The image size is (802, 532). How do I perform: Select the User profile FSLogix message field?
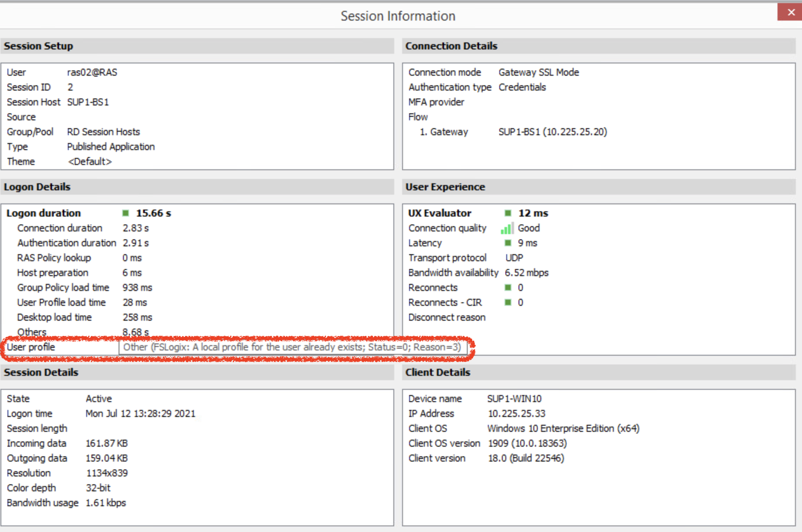pyautogui.click(x=292, y=347)
